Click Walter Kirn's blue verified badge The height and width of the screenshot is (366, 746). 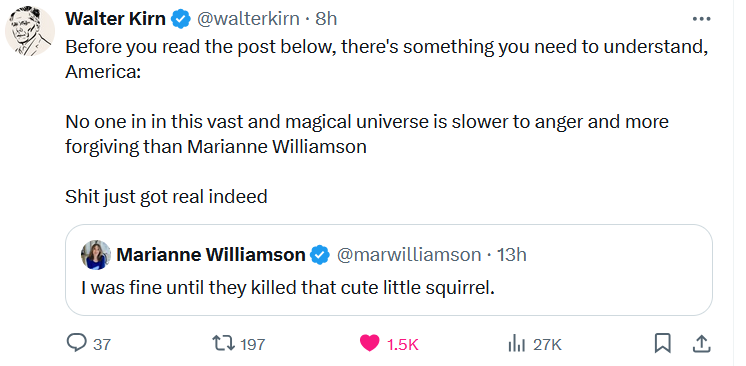[x=181, y=19]
